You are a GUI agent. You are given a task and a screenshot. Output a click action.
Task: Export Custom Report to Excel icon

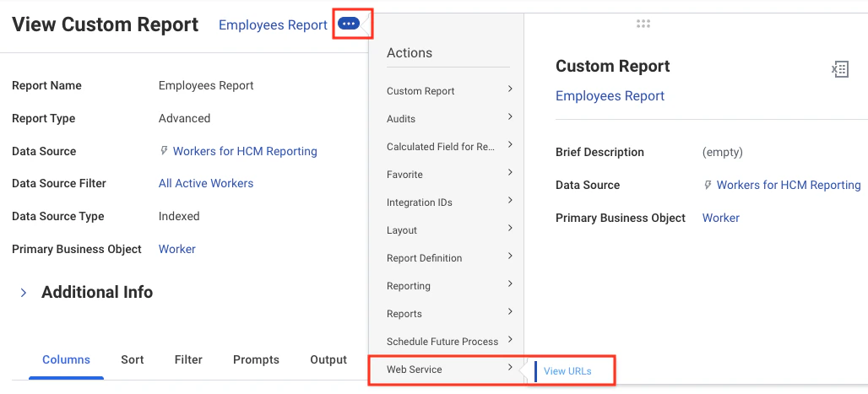tap(840, 69)
